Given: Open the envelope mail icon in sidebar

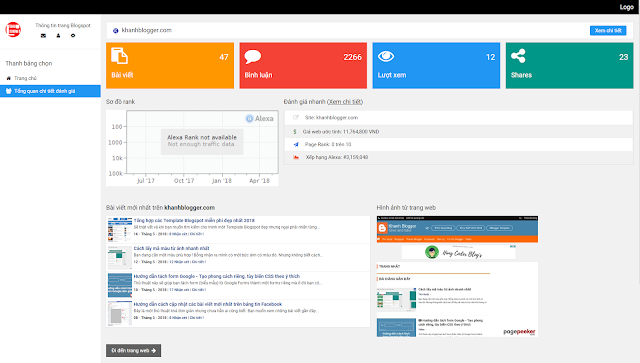Looking at the screenshot, I should point(43,36).
